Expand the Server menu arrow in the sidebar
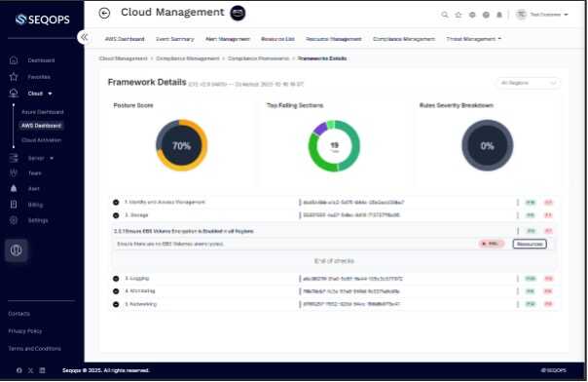 [x=52, y=158]
